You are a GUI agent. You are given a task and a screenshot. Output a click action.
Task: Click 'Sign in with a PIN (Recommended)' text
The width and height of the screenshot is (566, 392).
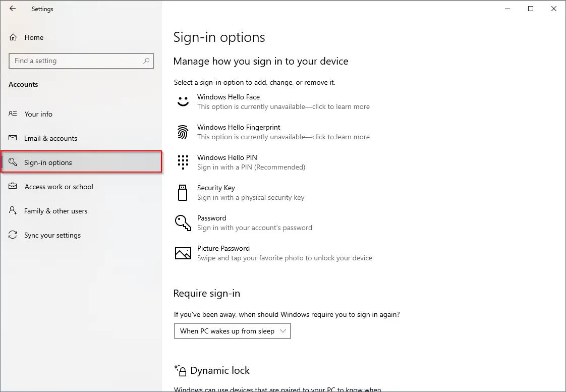(x=251, y=167)
